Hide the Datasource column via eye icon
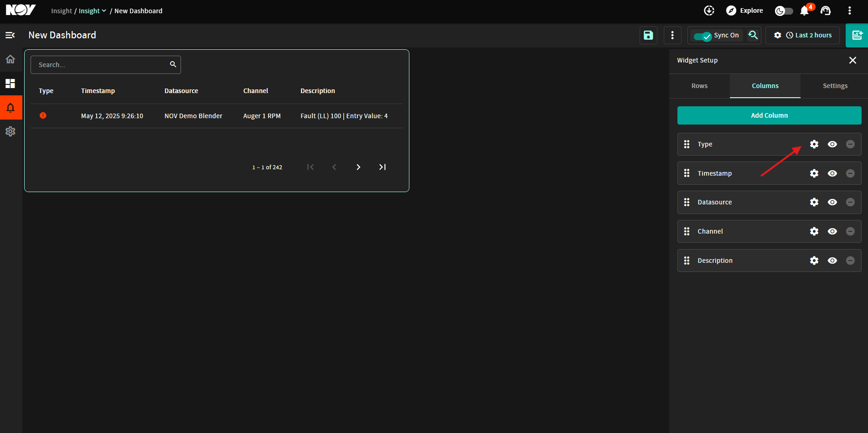Screen dimensions: 868x433 pos(832,202)
